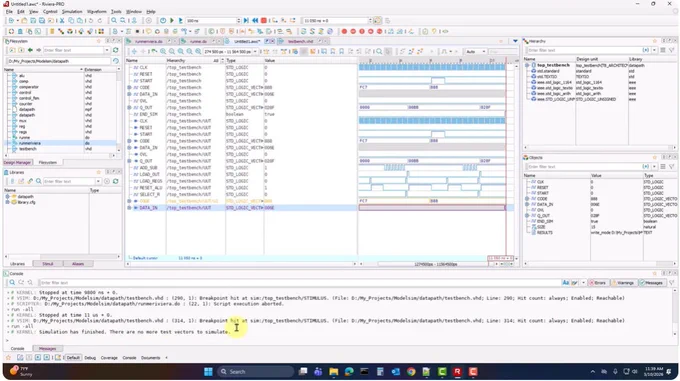Open the Messages tab below Console
The width and height of the screenshot is (680, 381).
coord(47,348)
